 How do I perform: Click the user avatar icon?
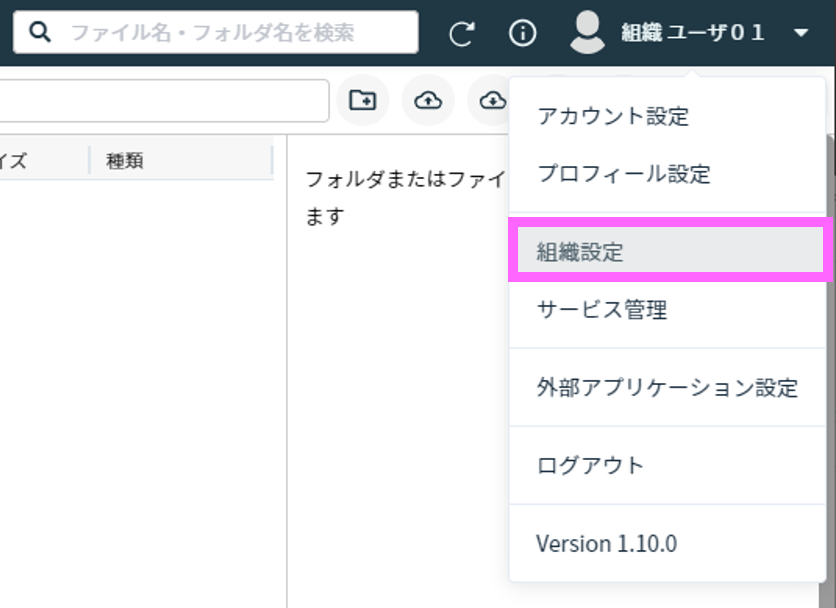pos(587,32)
